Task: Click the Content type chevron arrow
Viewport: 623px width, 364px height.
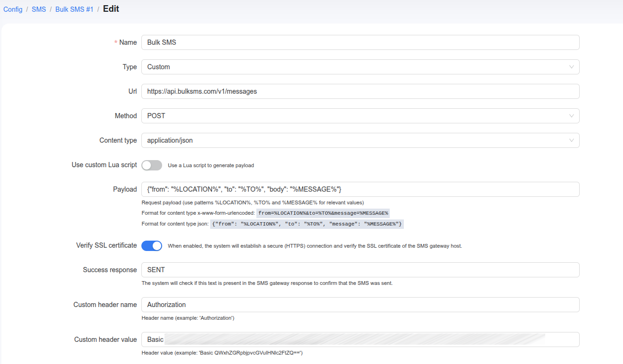Action: point(571,140)
